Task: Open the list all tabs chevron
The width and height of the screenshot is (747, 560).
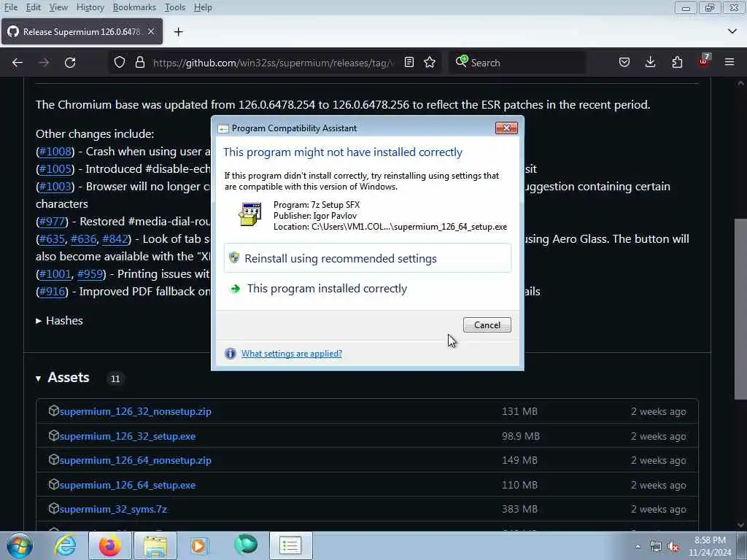Action: click(x=732, y=31)
